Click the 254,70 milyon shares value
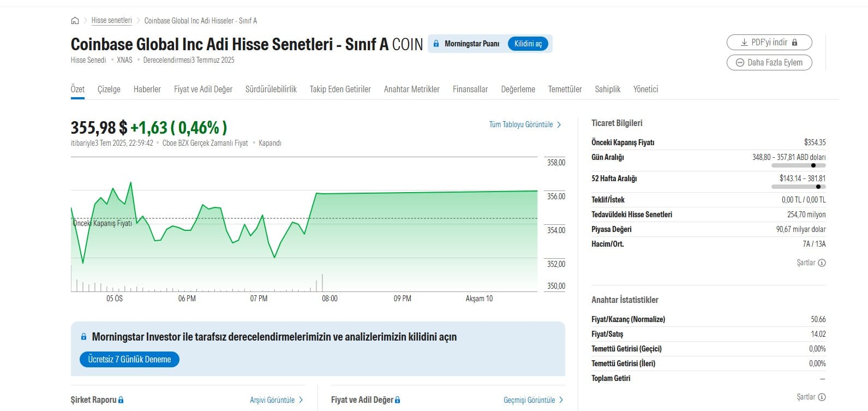 pyautogui.click(x=806, y=215)
